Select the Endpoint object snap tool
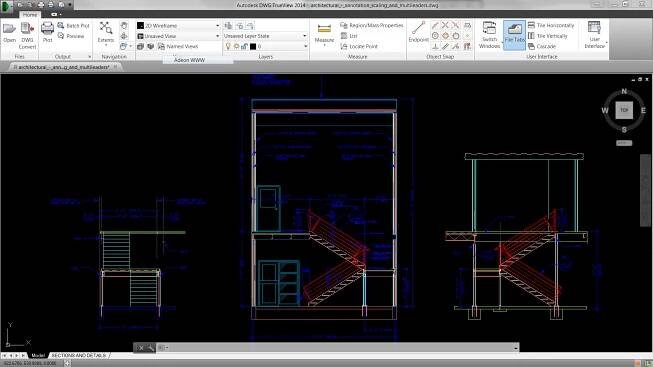653x367 pixels. pos(419,32)
